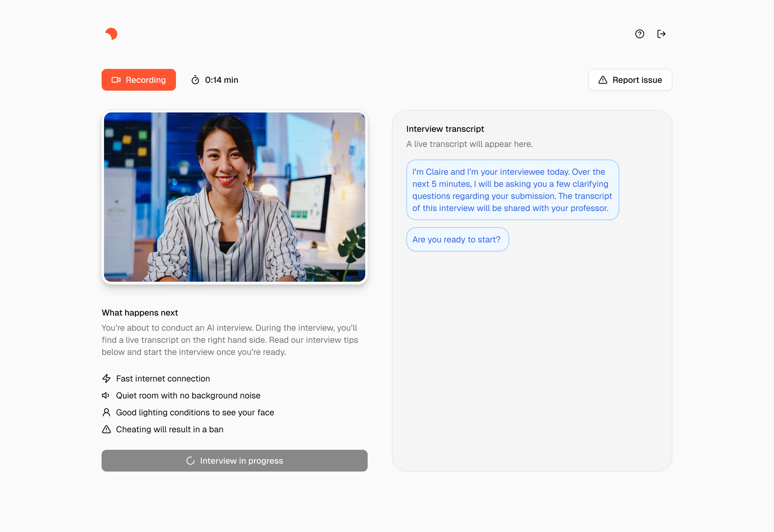
Task: Click the logout icon
Action: [x=662, y=34]
